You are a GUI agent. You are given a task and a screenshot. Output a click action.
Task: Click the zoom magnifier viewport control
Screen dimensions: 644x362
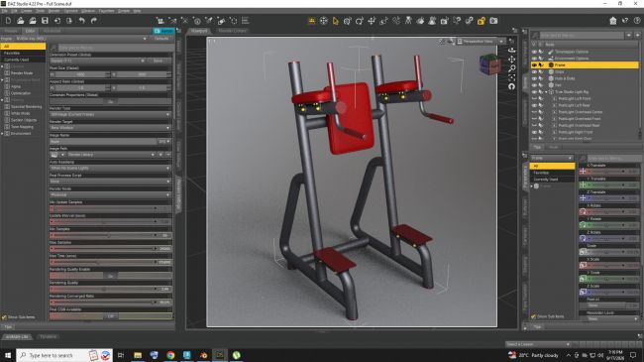pyautogui.click(x=511, y=68)
